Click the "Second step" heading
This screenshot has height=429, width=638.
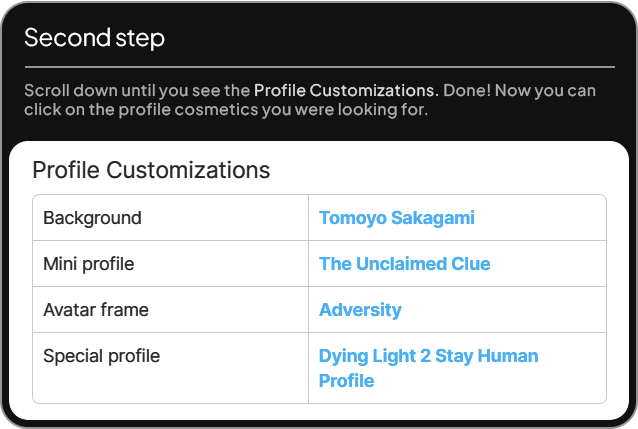[x=94, y=38]
